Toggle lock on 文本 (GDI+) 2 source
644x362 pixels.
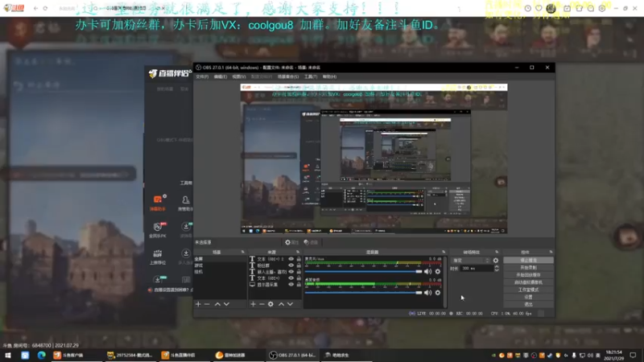299,259
